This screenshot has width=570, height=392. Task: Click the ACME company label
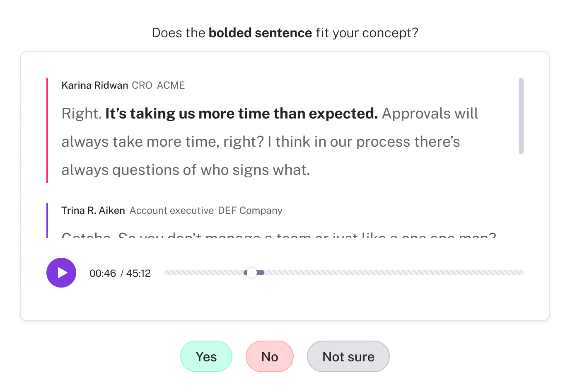point(171,85)
